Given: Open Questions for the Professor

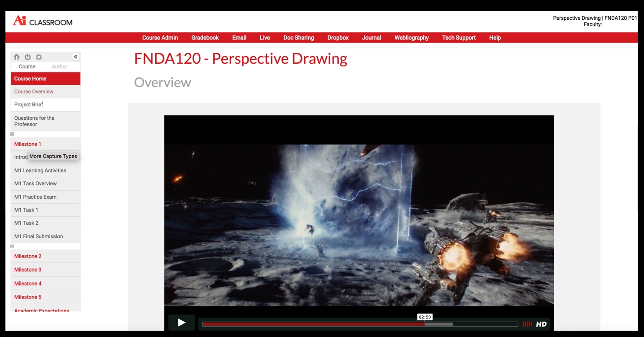Looking at the screenshot, I should [45, 121].
